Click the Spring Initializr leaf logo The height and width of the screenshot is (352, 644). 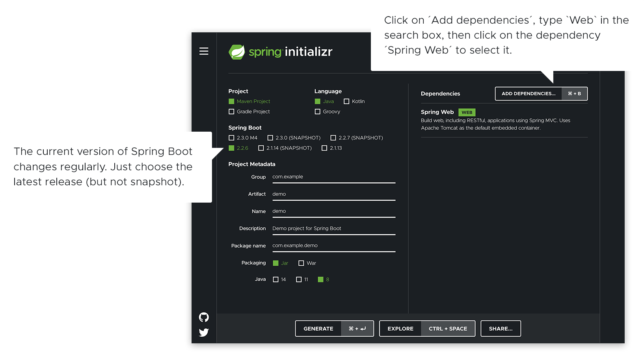pos(237,52)
